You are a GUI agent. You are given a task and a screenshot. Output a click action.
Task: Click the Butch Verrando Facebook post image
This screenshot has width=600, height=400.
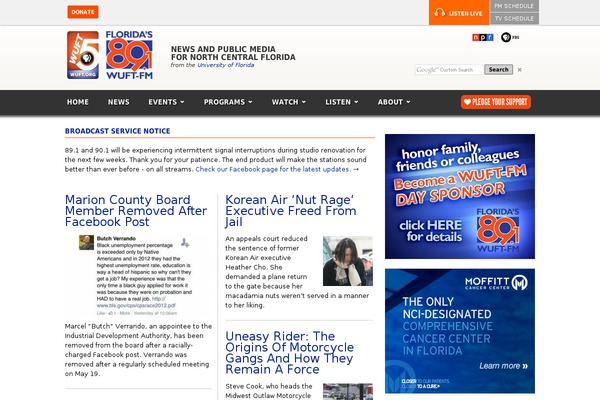[x=137, y=275]
